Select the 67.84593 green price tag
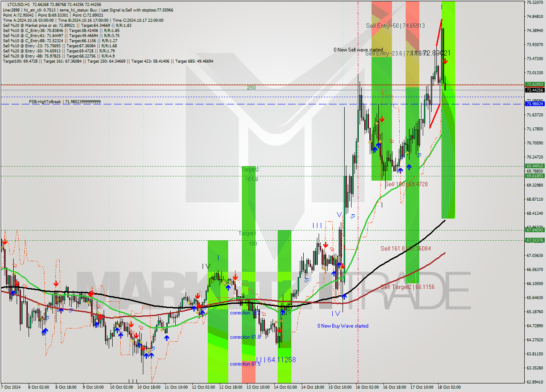The width and height of the screenshot is (546, 392). [535, 230]
